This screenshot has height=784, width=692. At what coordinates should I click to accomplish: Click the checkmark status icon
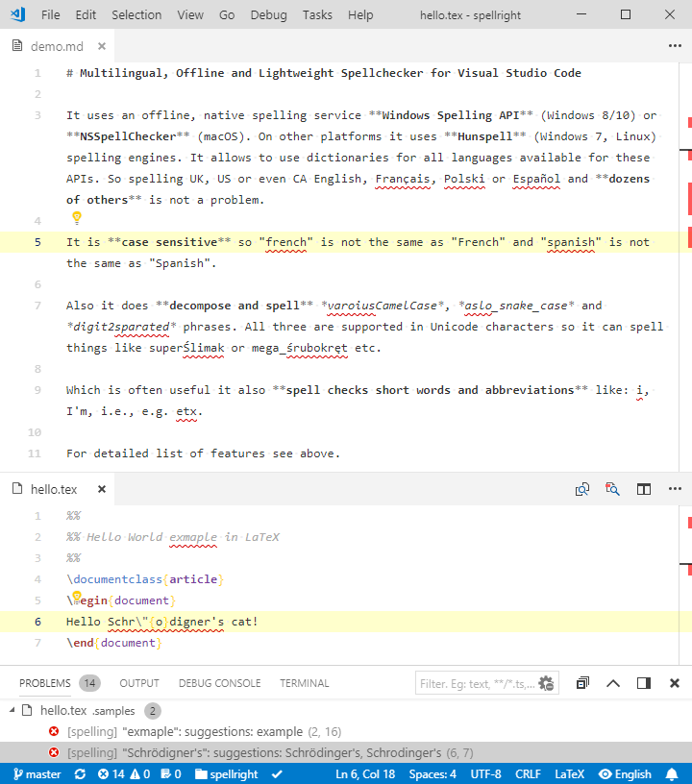pos(277,774)
